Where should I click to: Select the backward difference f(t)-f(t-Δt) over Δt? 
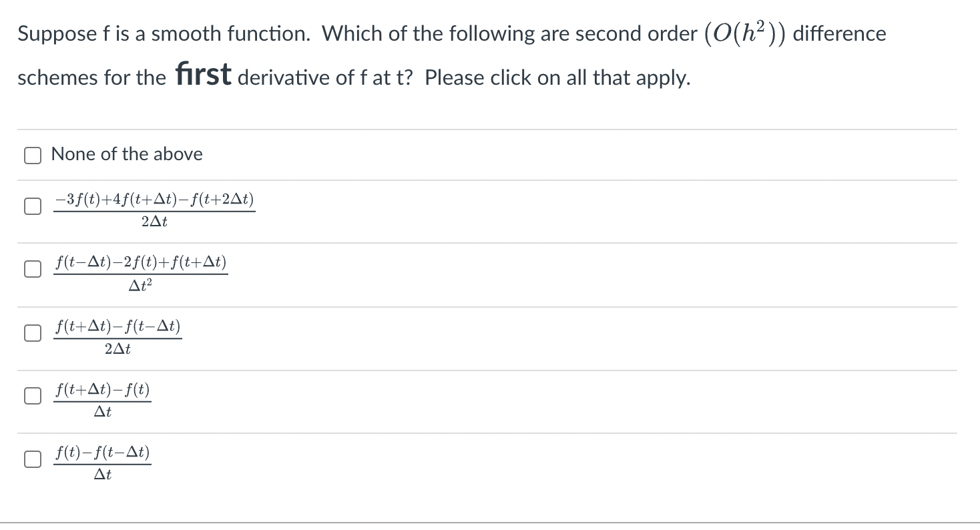31,459
